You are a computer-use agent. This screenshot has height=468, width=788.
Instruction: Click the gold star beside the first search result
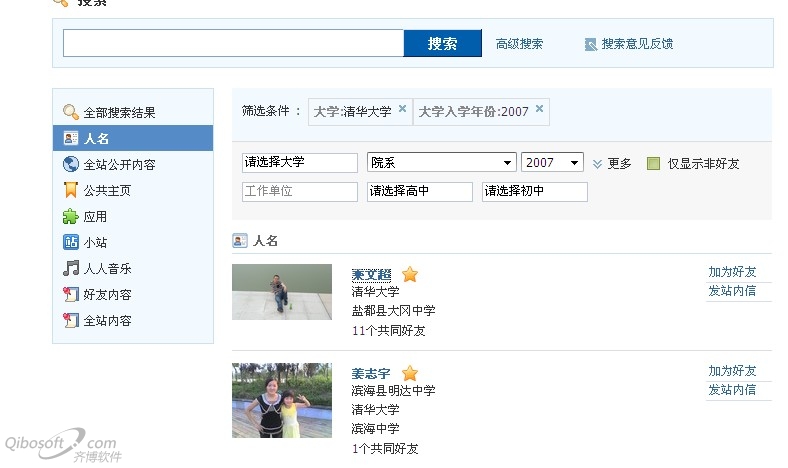(410, 274)
